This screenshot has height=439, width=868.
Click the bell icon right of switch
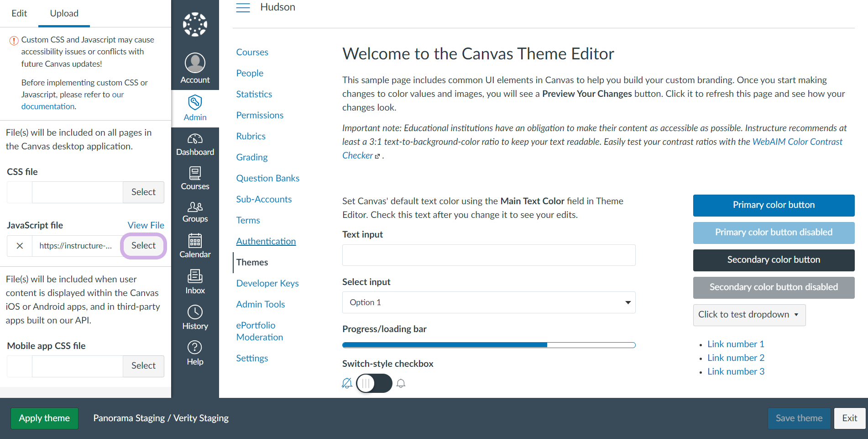[401, 383]
